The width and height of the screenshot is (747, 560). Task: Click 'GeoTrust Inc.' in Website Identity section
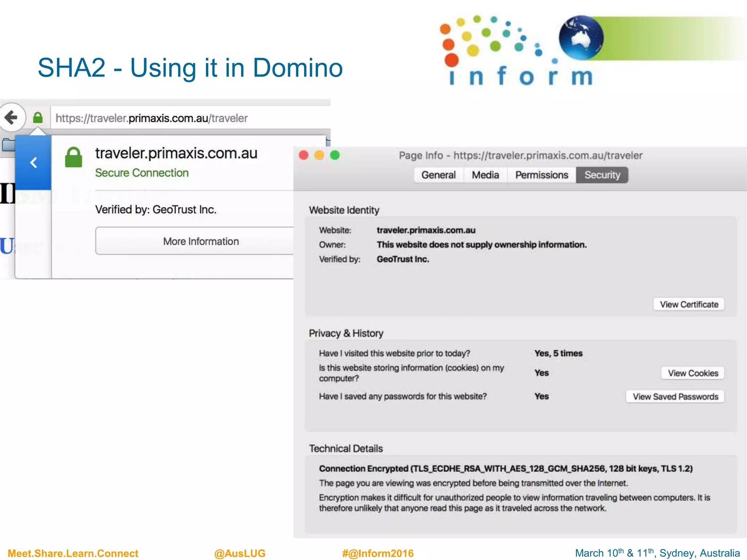[403, 259]
